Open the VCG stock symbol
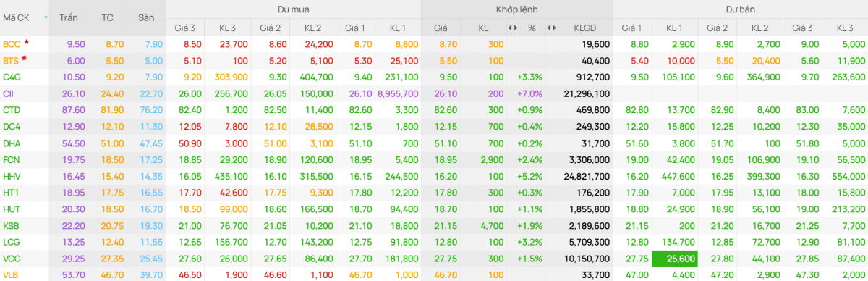Viewport: 868px width, 281px height. tap(12, 259)
